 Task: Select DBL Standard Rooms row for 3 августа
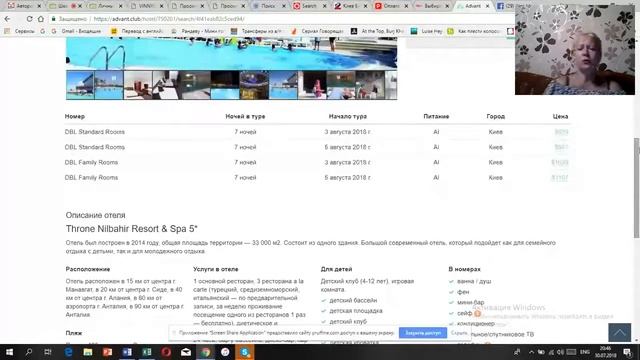point(318,132)
